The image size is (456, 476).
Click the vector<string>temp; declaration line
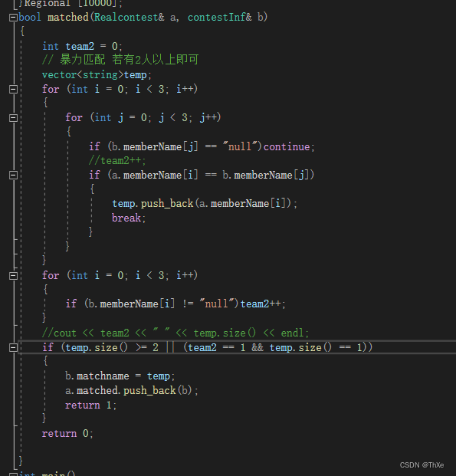(97, 74)
